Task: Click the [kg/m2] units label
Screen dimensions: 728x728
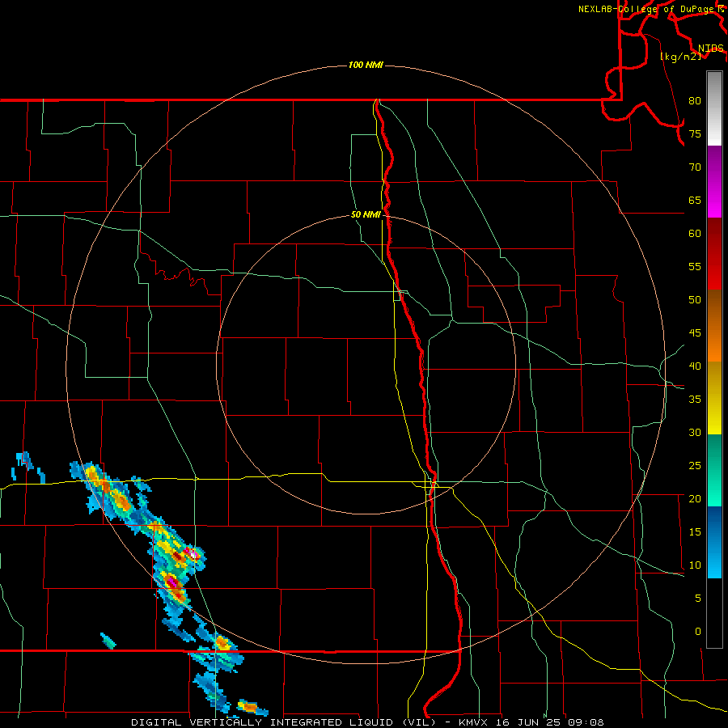Action: click(680, 57)
